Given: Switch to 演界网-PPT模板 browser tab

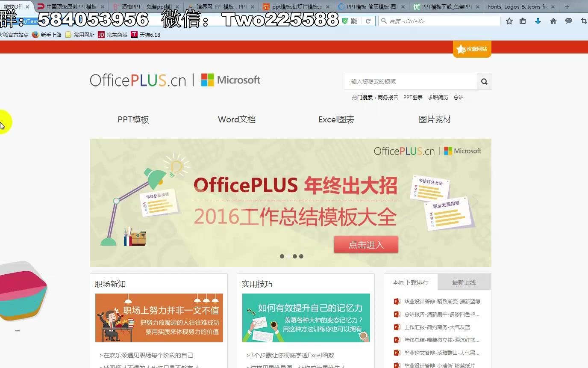Looking at the screenshot, I should (221, 6).
